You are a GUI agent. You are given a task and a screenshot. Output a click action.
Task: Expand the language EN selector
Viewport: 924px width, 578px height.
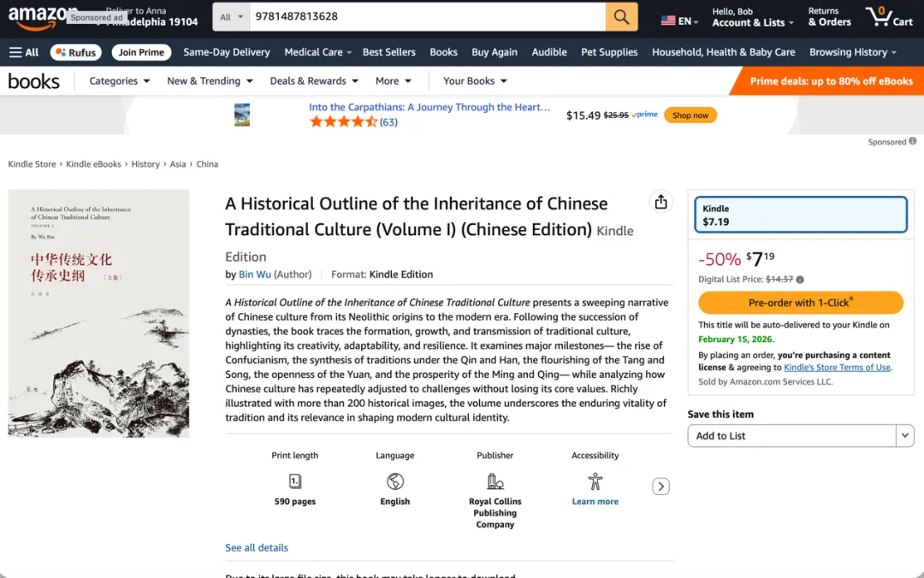680,21
